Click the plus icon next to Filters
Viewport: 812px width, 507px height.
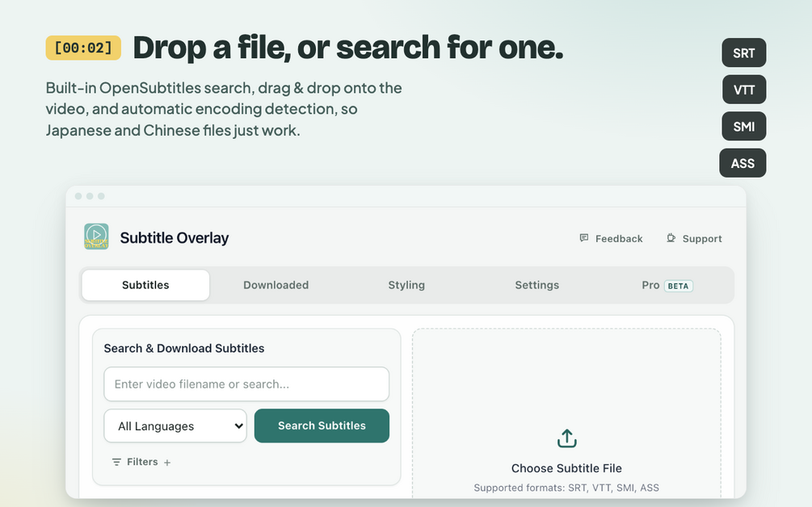166,463
